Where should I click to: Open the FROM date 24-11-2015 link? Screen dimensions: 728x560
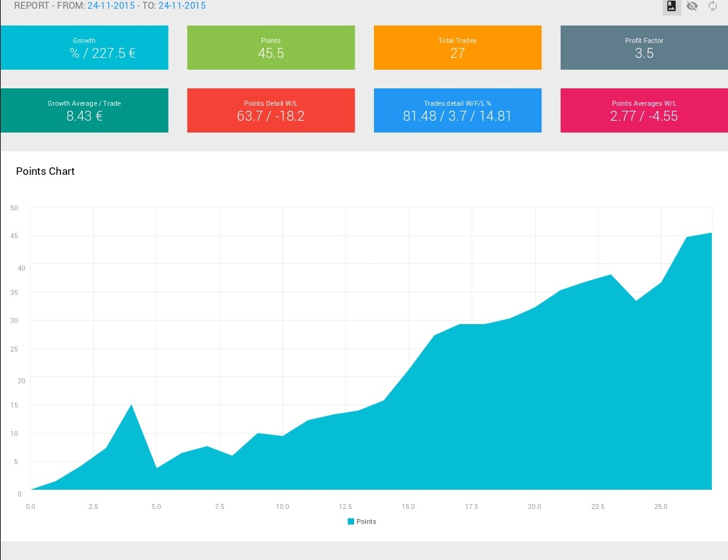coord(111,6)
